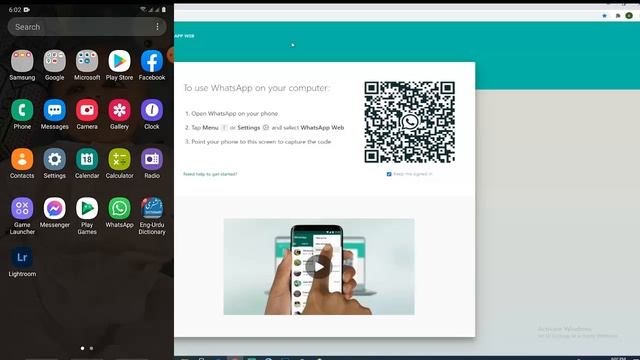
Task: Open the phone Settings app
Action: 55,159
